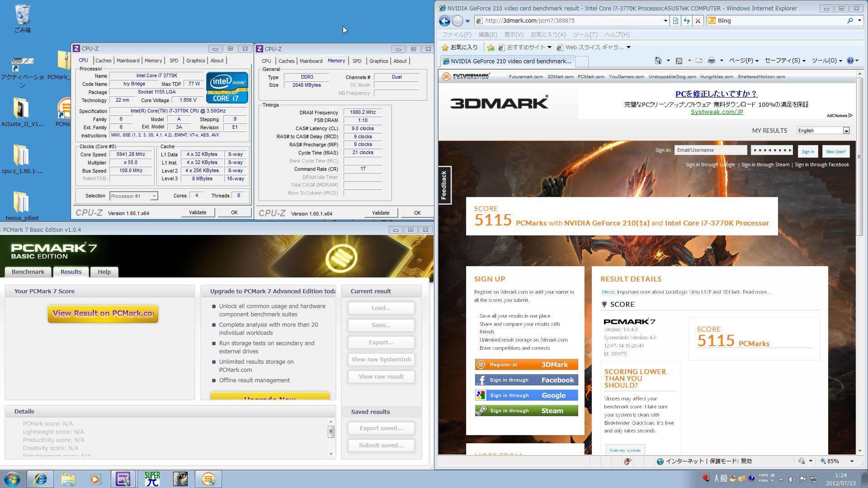Expand the Bing search provider dropdown
868x488 pixels.
(859, 20)
